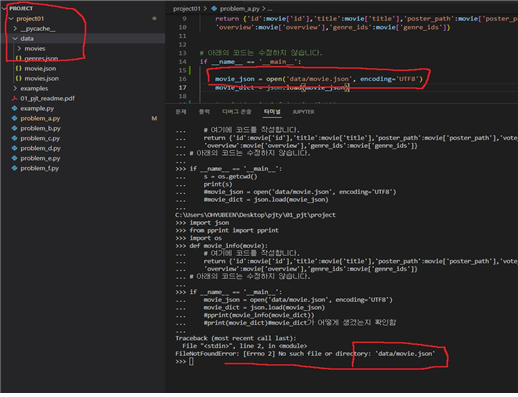Click the Python icon of problem_e.py

click(14, 158)
